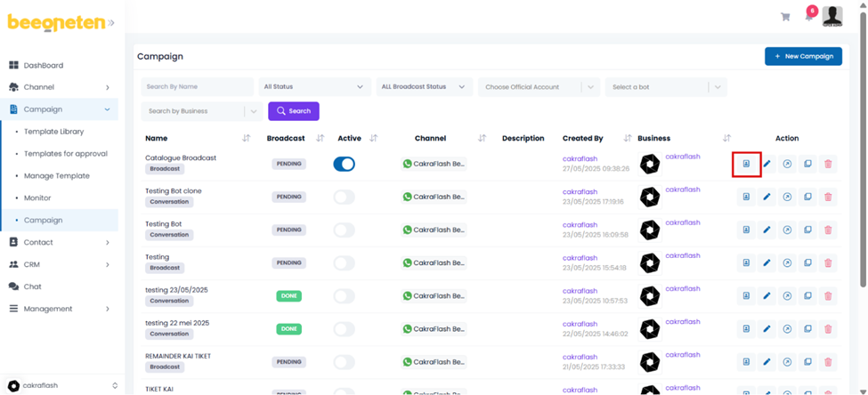Viewport: 868px width, 395px height.
Task: Click the New Campaign button
Action: coord(803,56)
